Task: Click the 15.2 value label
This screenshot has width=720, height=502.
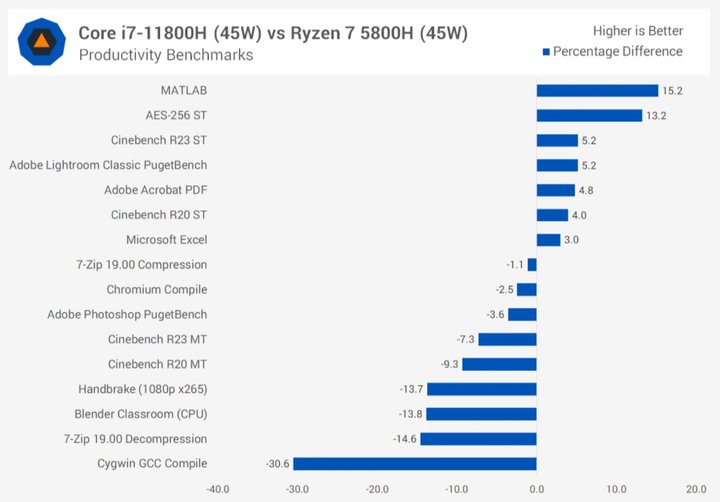Action: tap(672, 91)
